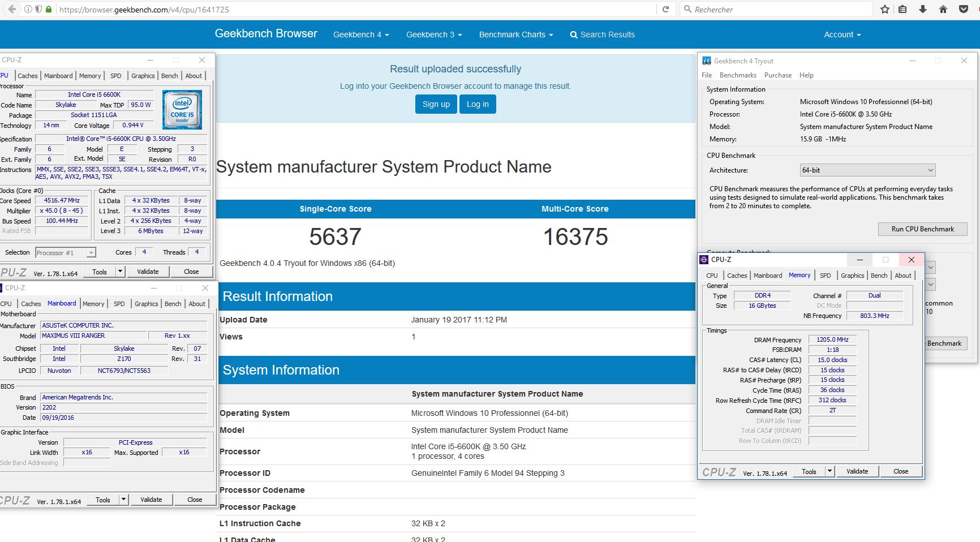Select SPD tab in CPU-Z Memory window
This screenshot has width=980, height=542.
click(x=826, y=276)
